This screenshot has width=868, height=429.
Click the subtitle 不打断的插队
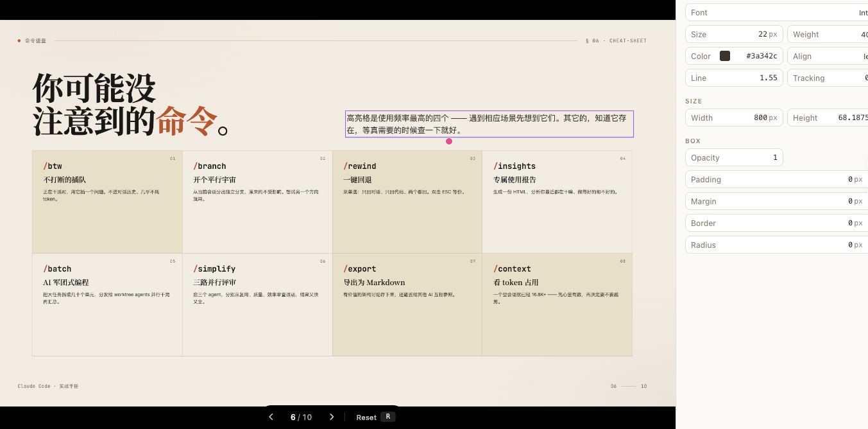coord(64,180)
